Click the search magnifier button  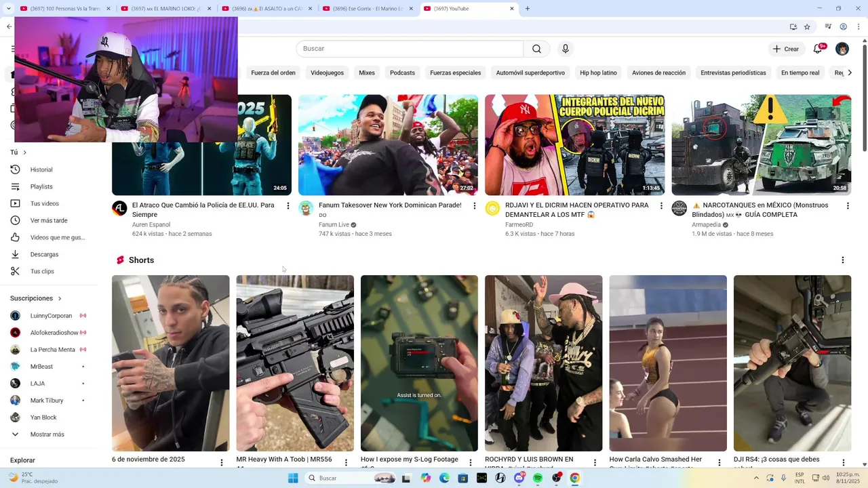[x=536, y=49]
